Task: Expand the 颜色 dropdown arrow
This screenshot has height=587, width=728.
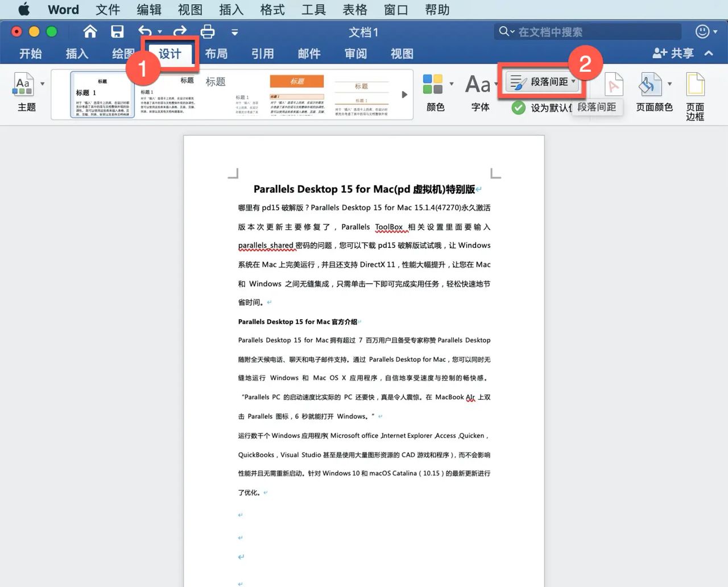Action: (x=452, y=84)
